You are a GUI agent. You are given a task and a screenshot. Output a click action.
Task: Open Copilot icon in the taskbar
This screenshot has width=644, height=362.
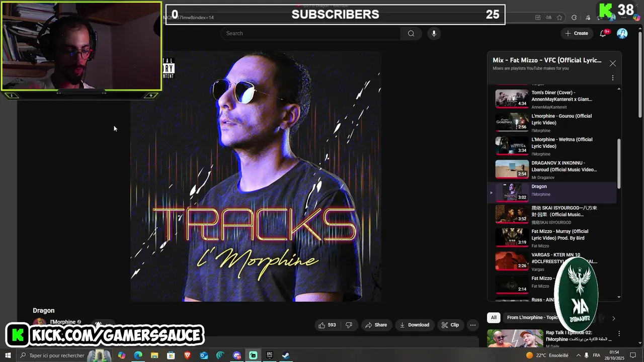121,355
